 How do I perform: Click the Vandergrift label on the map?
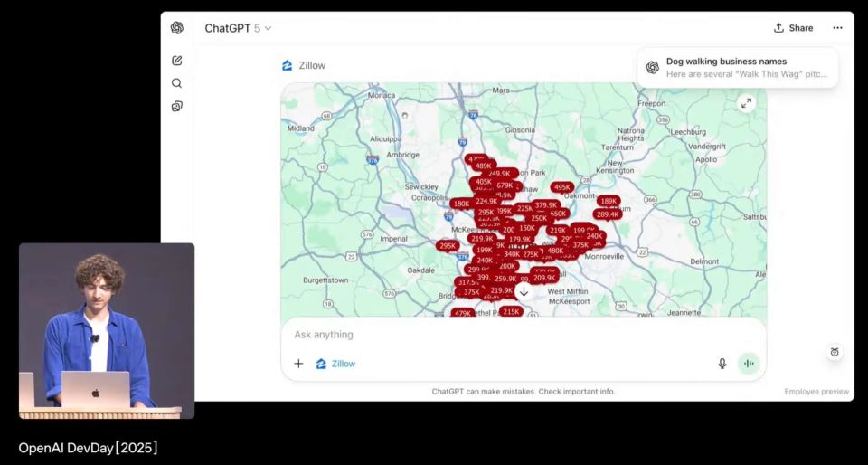[707, 147]
